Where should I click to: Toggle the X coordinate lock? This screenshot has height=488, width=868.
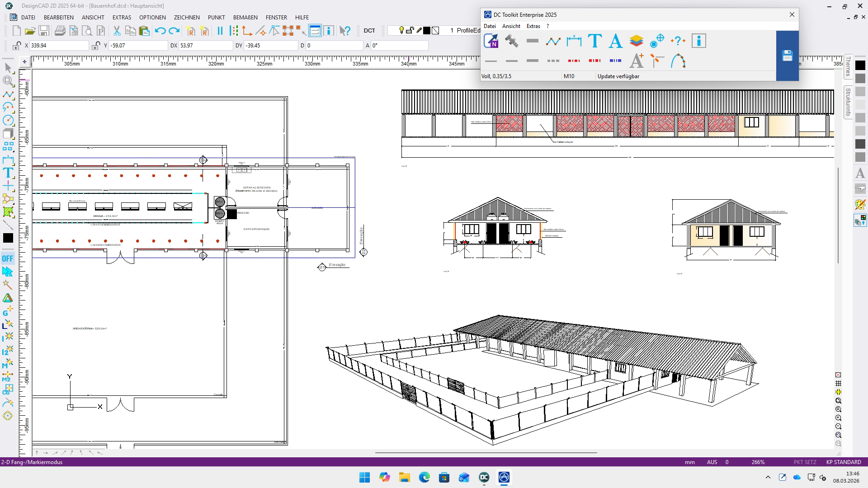coord(16,46)
